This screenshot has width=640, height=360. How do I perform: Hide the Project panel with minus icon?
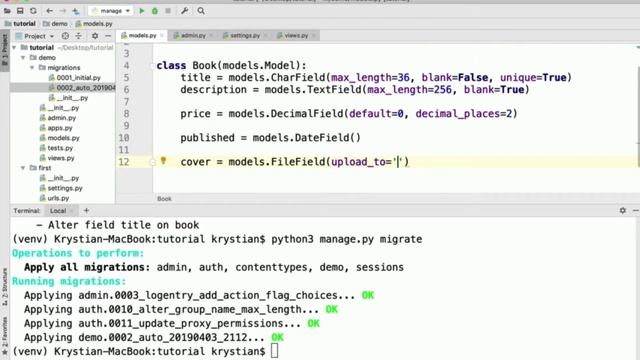pyautogui.click(x=108, y=36)
